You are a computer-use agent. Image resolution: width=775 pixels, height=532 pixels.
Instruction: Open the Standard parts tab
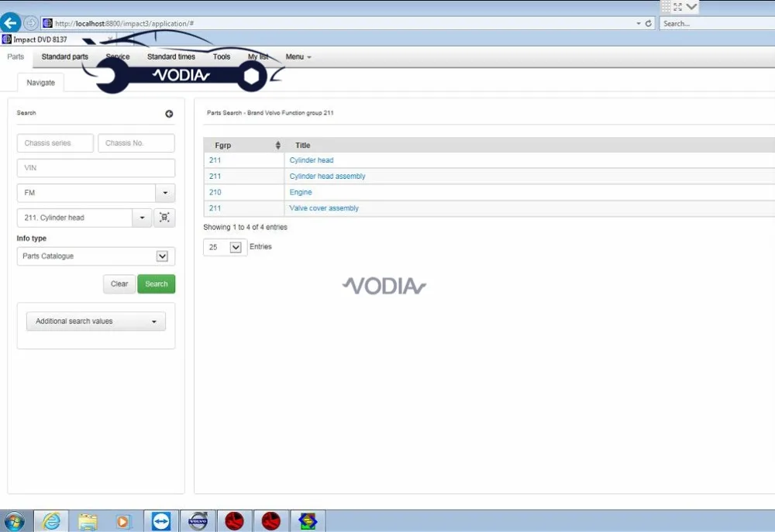point(65,57)
